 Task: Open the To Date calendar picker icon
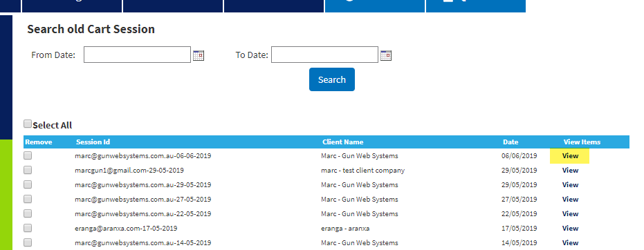pos(386,55)
